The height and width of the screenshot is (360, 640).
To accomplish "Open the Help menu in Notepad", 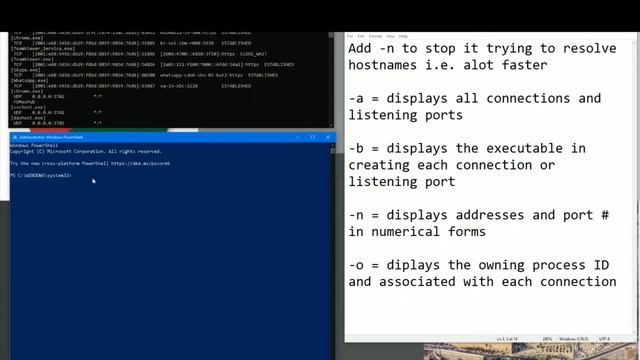I will [x=403, y=36].
